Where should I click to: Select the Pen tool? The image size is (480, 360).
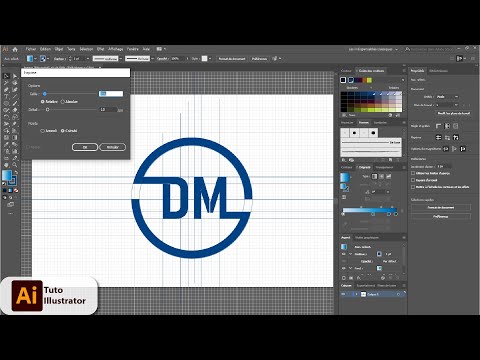click(6, 90)
